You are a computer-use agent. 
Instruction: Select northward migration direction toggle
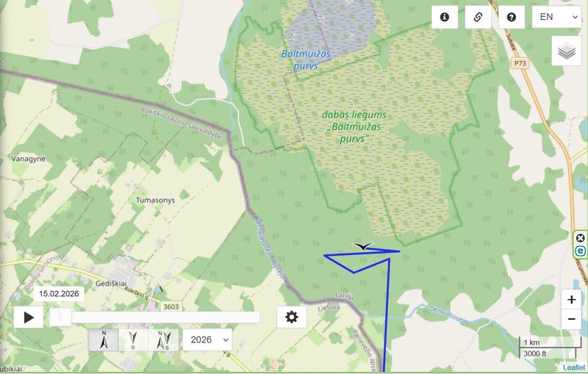point(104,340)
